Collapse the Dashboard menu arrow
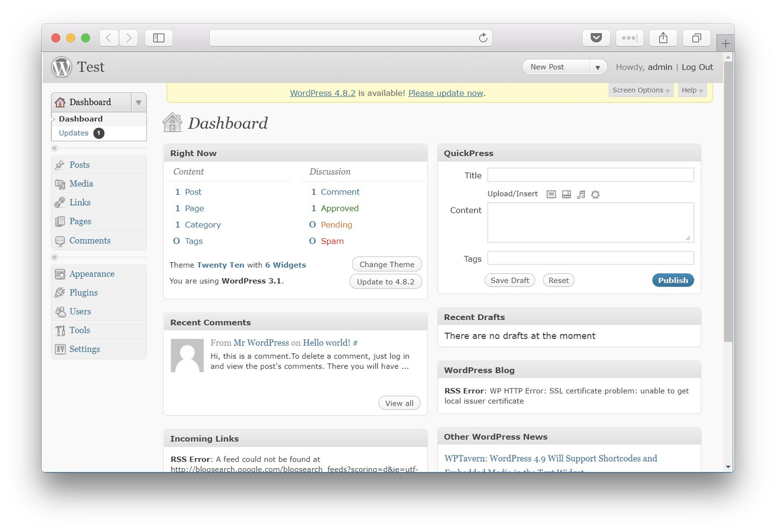This screenshot has width=776, height=532. click(x=139, y=102)
